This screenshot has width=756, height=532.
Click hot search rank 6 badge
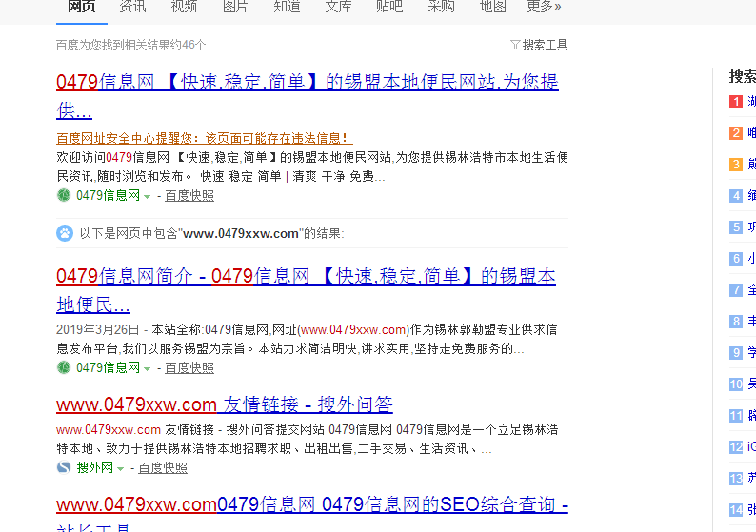pos(736,258)
